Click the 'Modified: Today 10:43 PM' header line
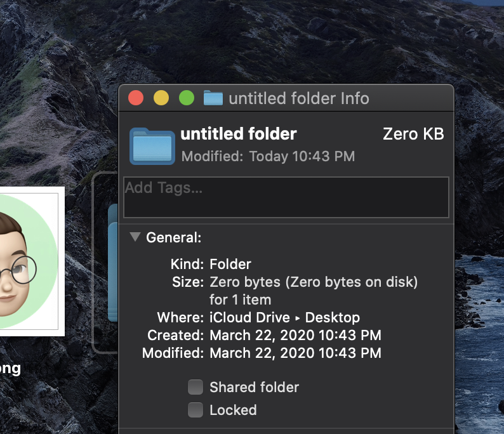 pos(268,157)
